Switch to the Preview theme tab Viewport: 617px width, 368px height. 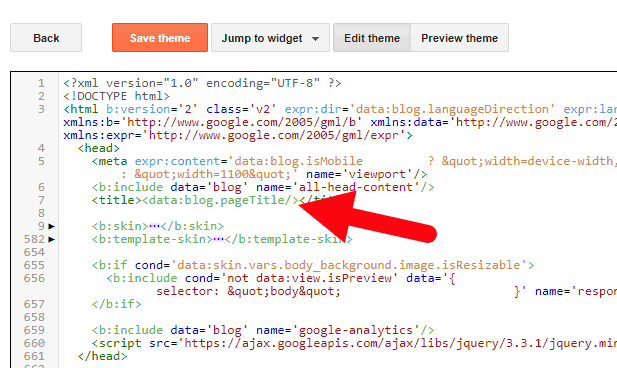pos(460,38)
